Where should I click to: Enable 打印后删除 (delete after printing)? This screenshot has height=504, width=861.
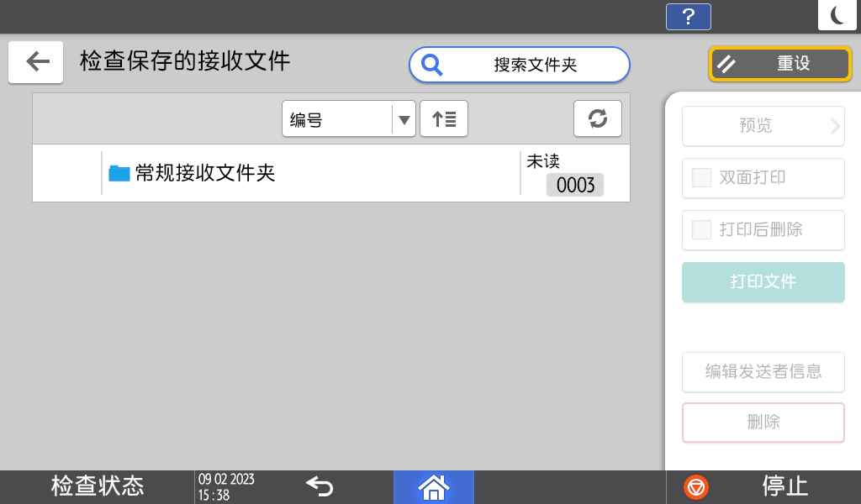coord(762,230)
